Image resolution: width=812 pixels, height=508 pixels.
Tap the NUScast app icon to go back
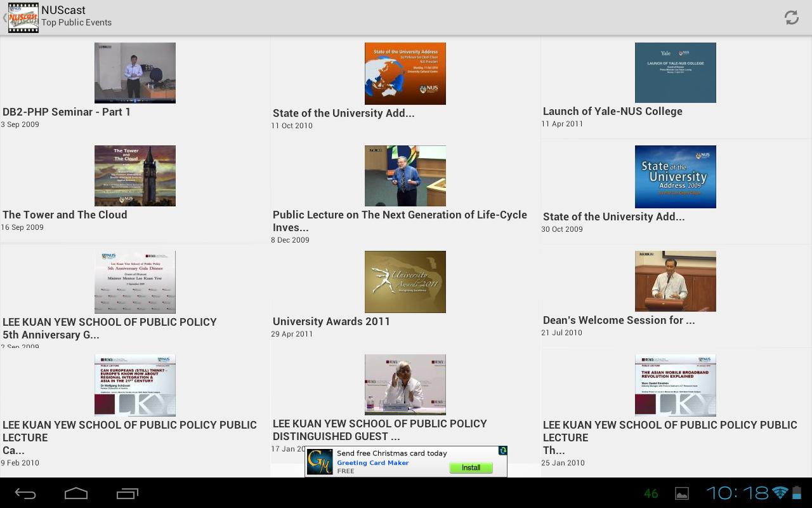point(23,17)
